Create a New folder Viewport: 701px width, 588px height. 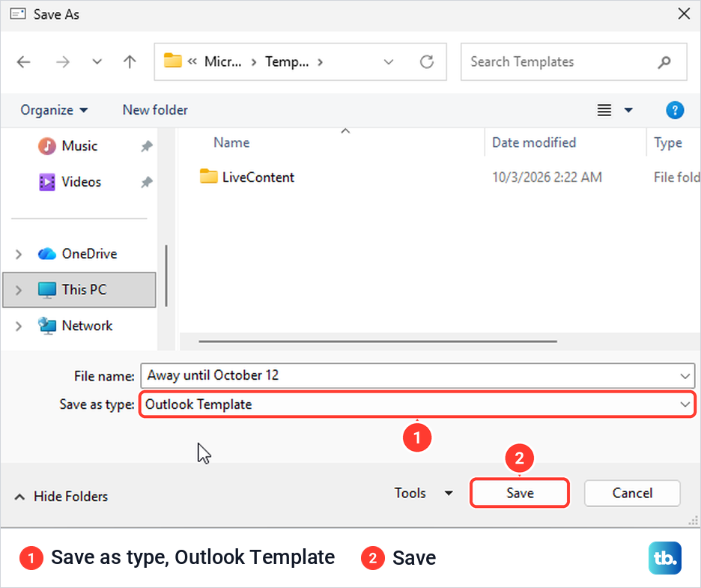click(x=155, y=110)
